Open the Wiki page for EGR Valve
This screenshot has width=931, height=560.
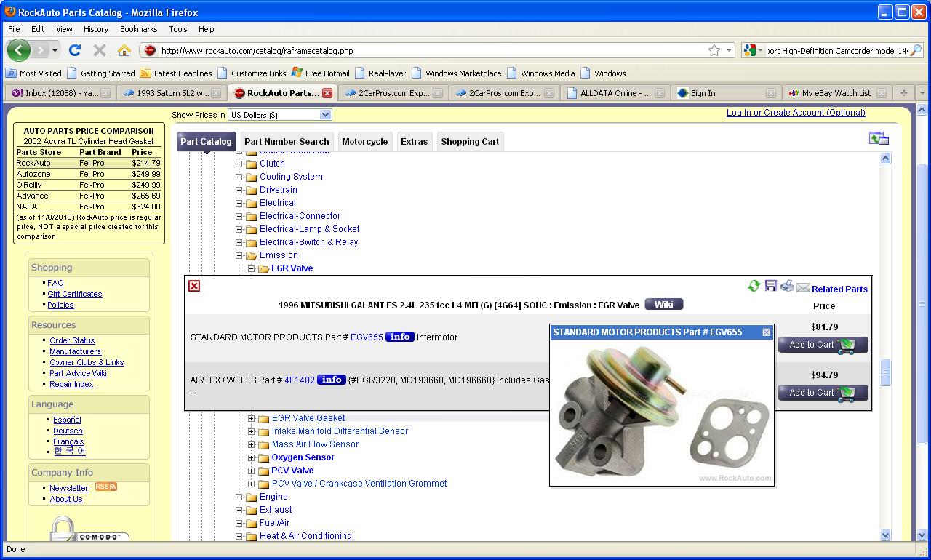(x=663, y=304)
